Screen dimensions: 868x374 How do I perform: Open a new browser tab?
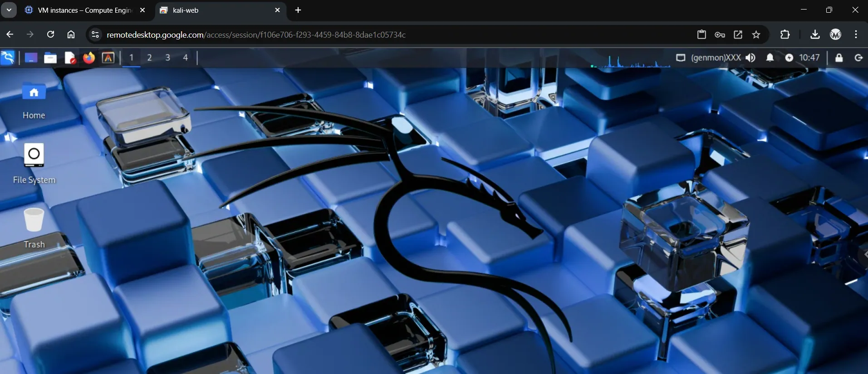(298, 10)
